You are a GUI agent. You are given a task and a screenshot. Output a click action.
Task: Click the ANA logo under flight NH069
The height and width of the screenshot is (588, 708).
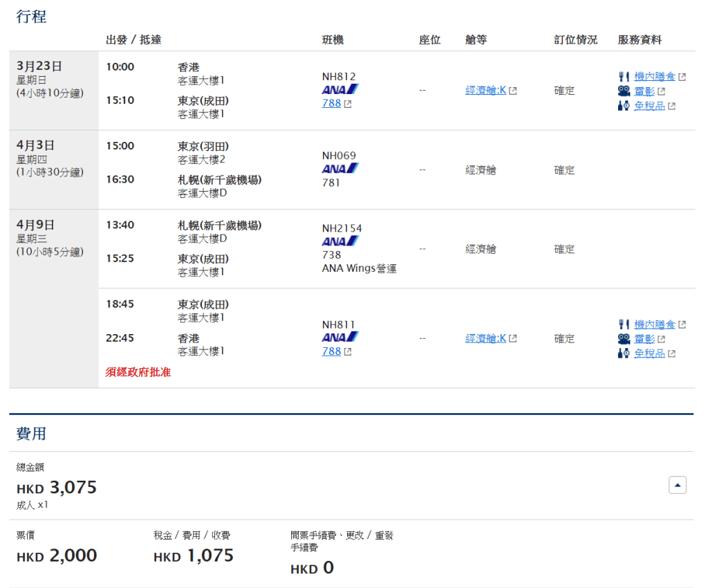coord(340,169)
